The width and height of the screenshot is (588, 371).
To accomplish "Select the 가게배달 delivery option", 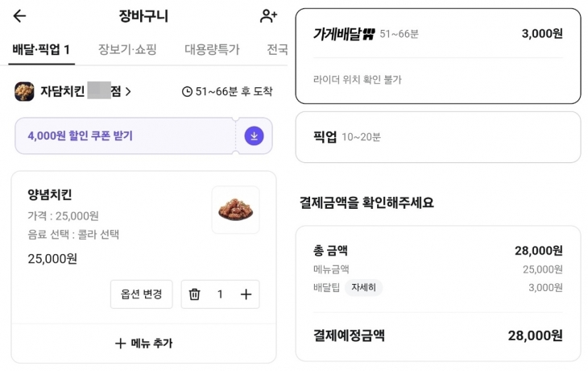I will pyautogui.click(x=437, y=56).
